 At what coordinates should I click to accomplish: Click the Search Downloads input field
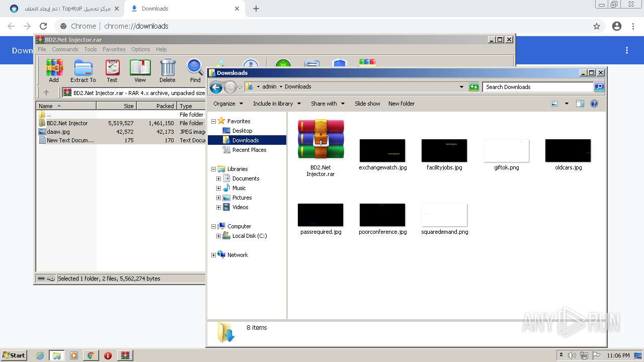point(538,87)
